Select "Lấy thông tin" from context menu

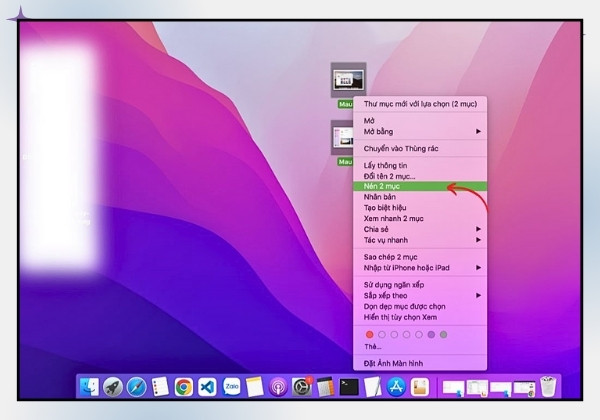click(x=420, y=165)
